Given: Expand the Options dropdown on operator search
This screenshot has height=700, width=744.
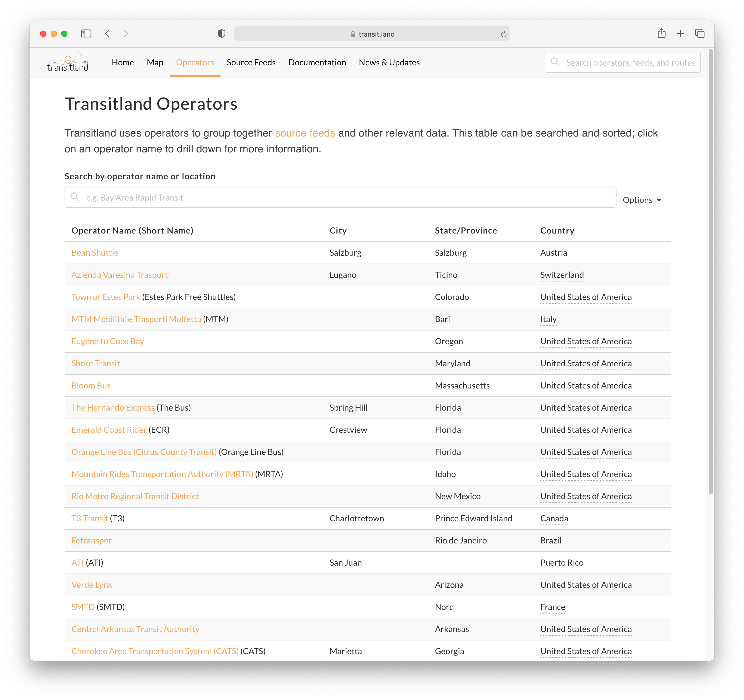Looking at the screenshot, I should click(x=641, y=200).
